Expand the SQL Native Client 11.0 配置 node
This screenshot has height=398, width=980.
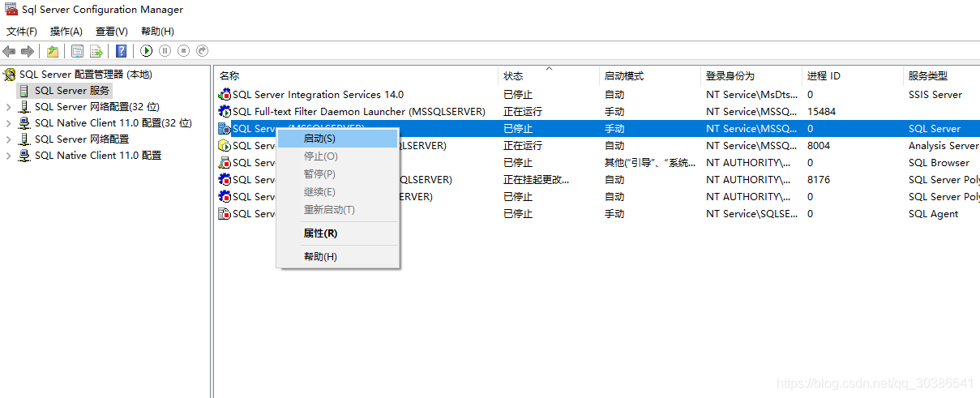pos(8,156)
